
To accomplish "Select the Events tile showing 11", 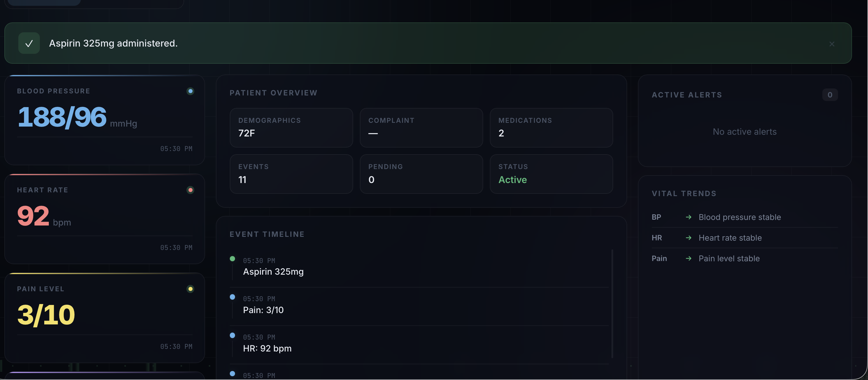I will [291, 174].
